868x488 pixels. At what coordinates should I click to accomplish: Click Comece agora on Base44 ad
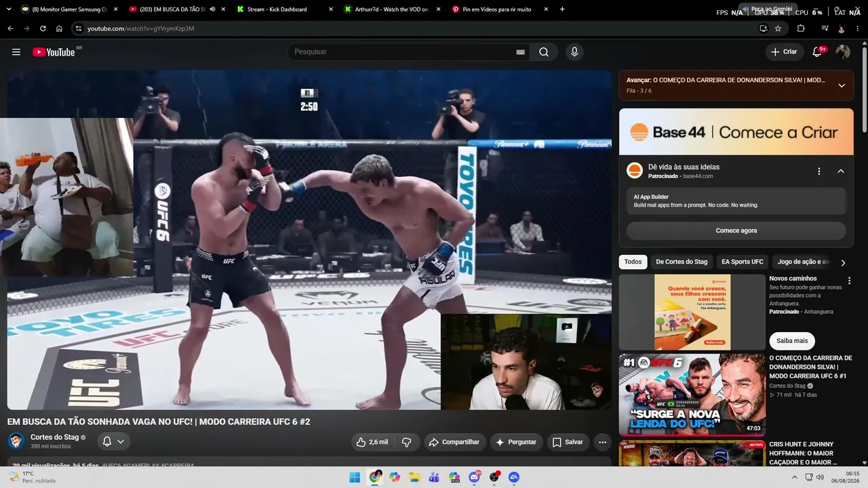coord(736,230)
